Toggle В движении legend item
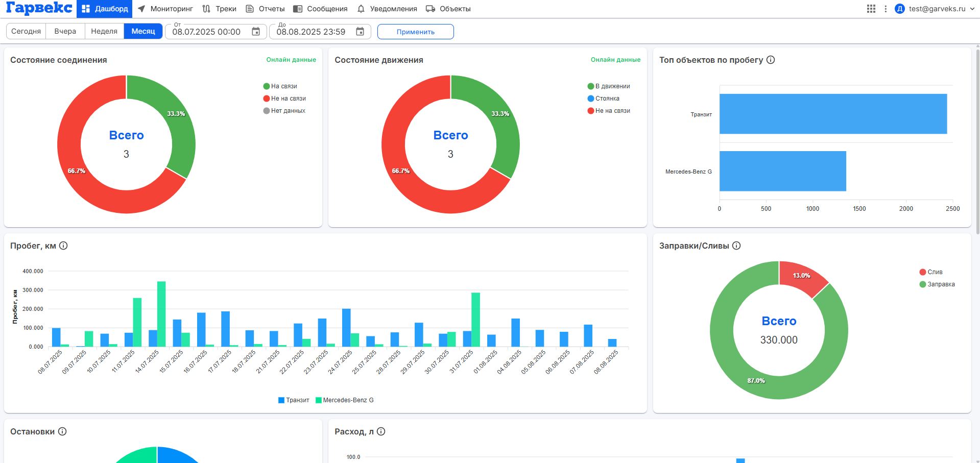This screenshot has height=463, width=980. pos(609,86)
